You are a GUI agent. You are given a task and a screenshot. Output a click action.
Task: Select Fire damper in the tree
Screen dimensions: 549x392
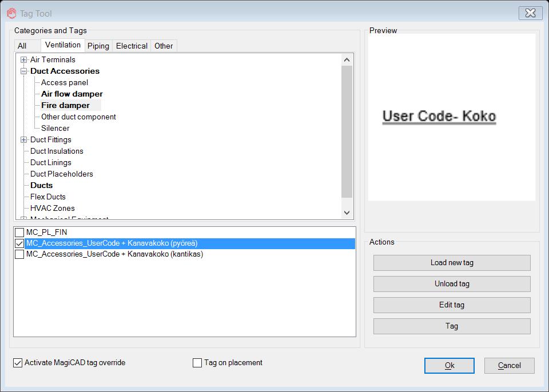65,105
